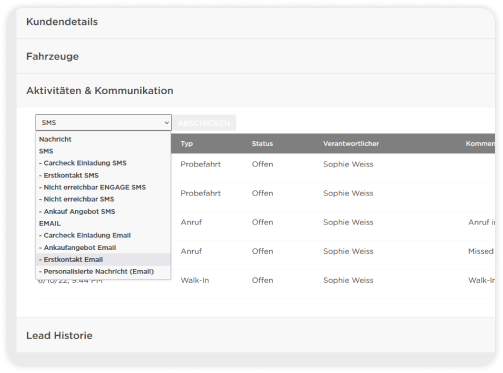Click the Walk-In type cell
This screenshot has width=503, height=373.
[195, 280]
